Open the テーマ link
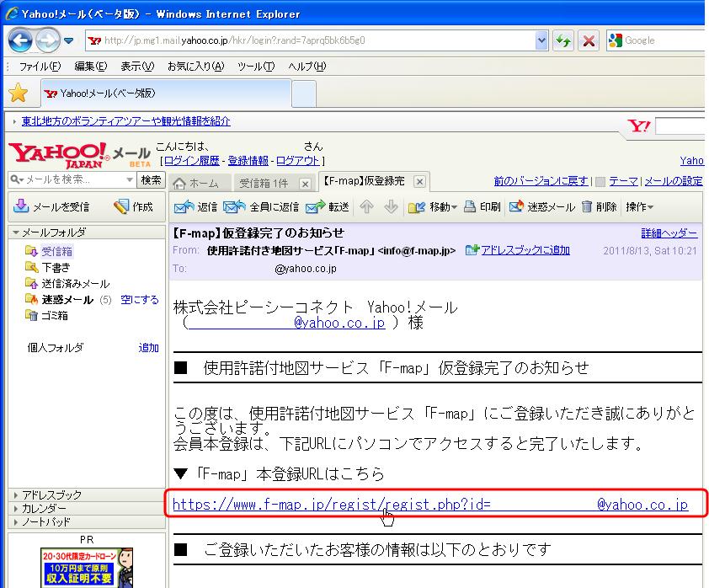This screenshot has height=588, width=709. pyautogui.click(x=624, y=181)
